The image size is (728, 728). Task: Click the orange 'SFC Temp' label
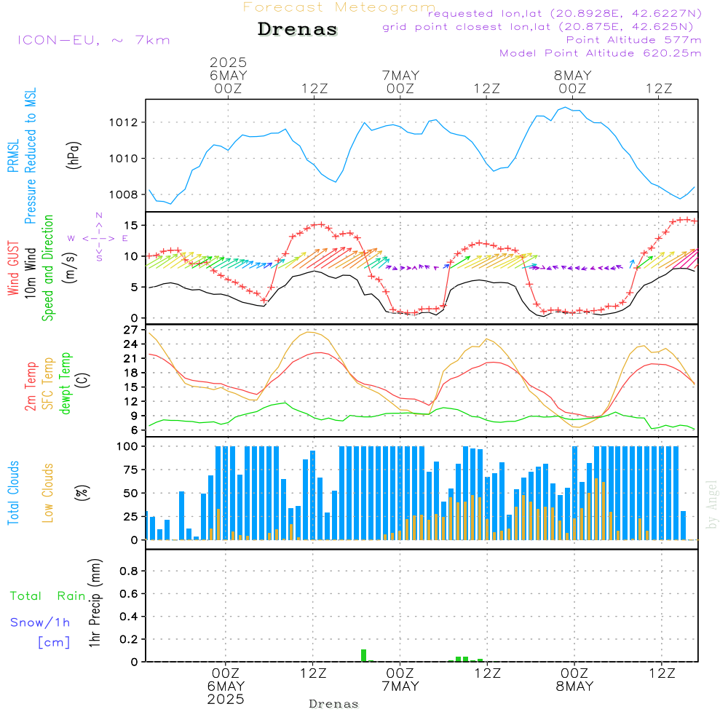[48, 384]
